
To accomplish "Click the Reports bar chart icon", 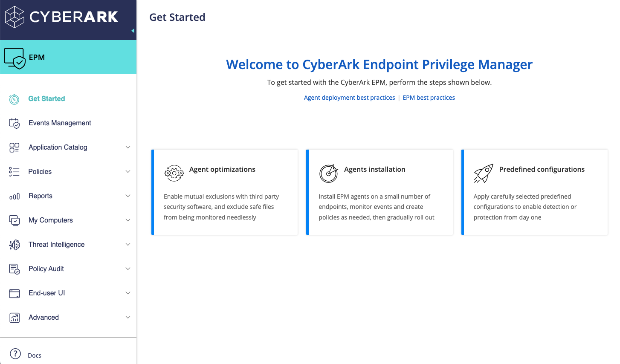I will pos(14,196).
